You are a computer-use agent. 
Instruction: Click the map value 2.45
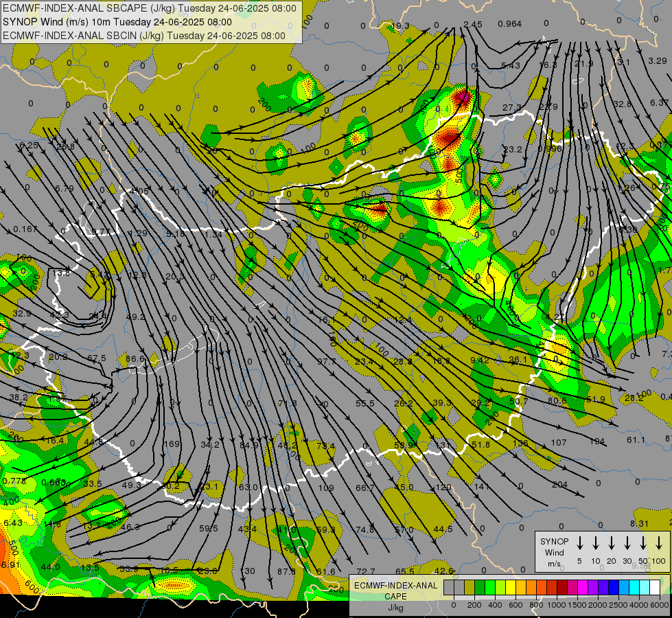click(x=473, y=25)
